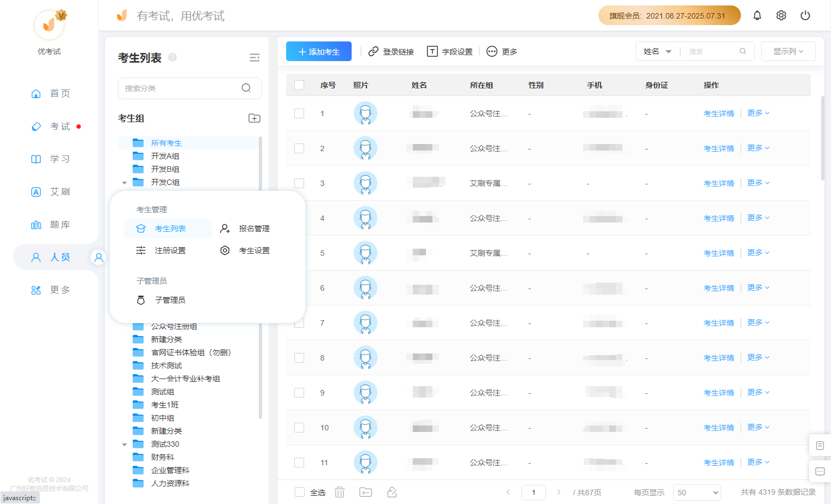Image resolution: width=831 pixels, height=504 pixels.
Task: Open 考生详情 for row 11
Action: (719, 463)
